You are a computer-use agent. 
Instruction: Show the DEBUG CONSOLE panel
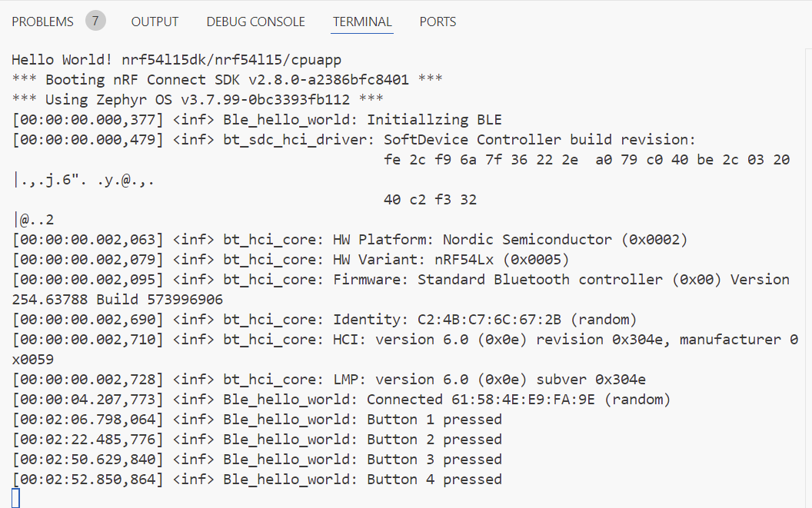point(255,22)
